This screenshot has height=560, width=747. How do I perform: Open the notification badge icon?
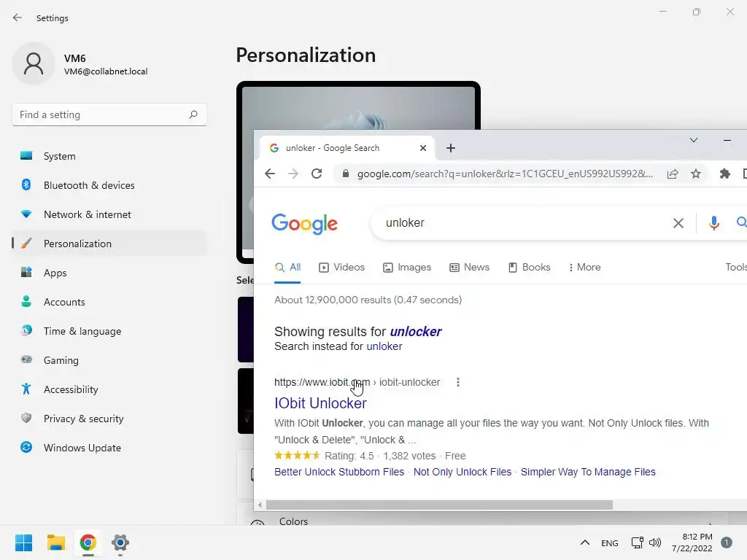coord(726,542)
